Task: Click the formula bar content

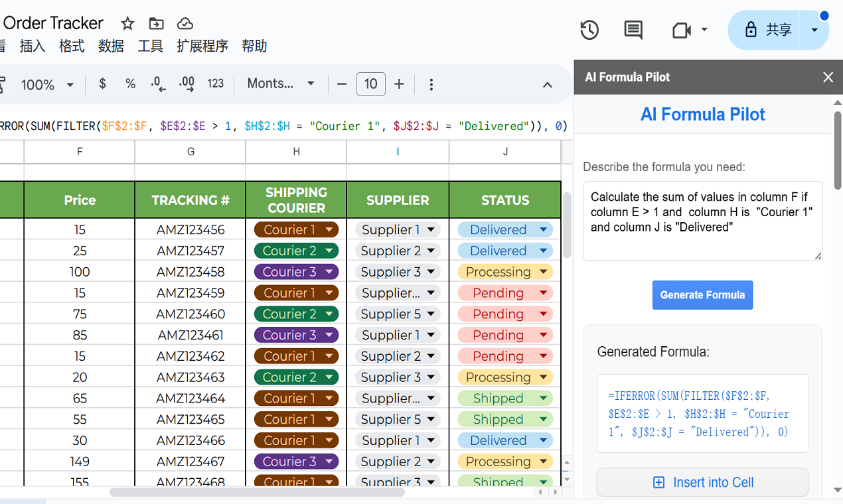Action: tap(284, 126)
